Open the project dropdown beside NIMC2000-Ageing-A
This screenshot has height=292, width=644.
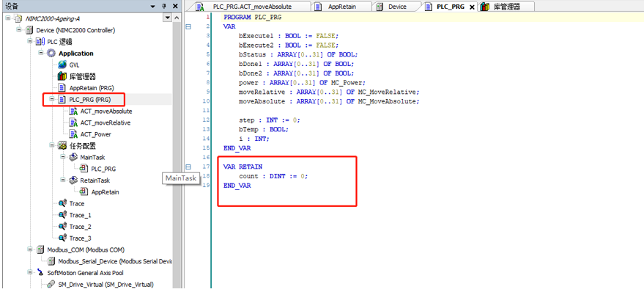point(167,18)
